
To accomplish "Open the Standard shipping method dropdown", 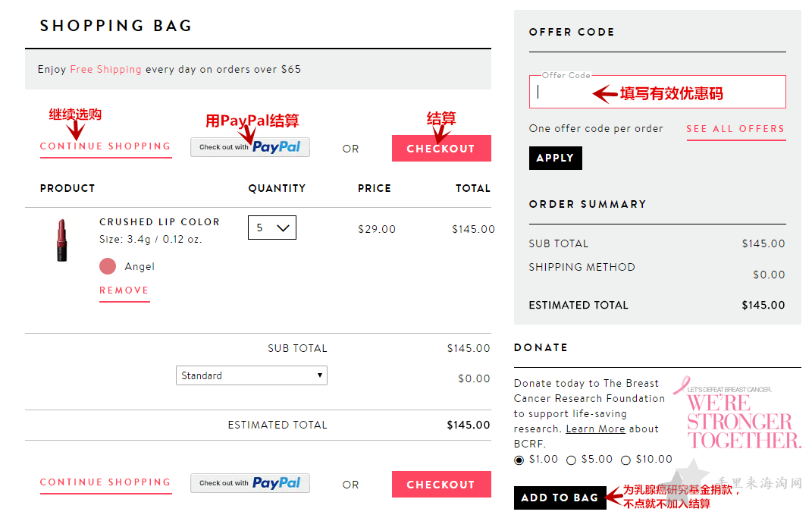I will (252, 375).
